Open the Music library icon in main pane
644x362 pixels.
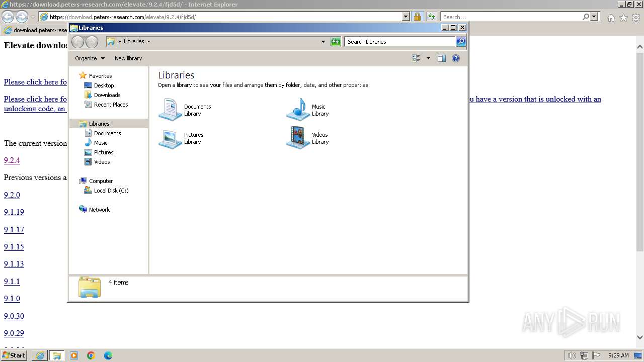[298, 110]
